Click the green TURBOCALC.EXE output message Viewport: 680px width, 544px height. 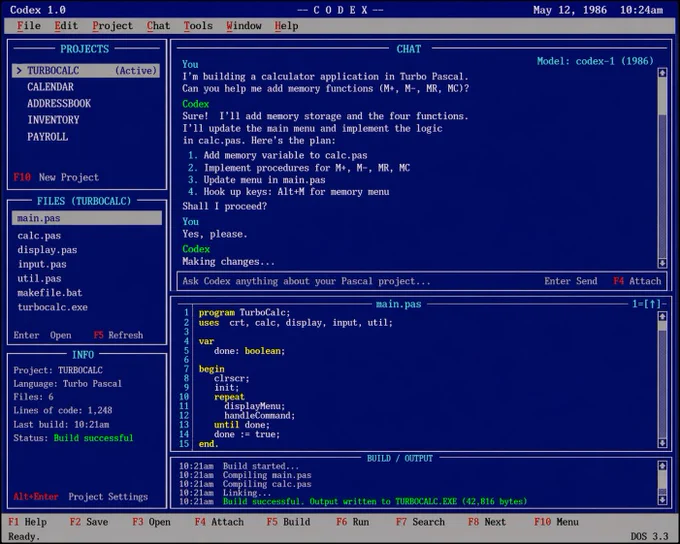pos(375,501)
